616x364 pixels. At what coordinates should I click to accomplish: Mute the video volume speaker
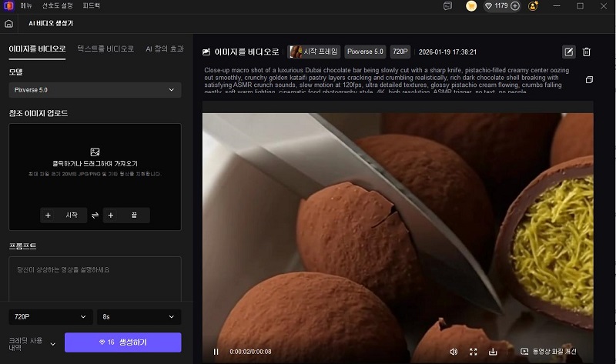point(454,352)
